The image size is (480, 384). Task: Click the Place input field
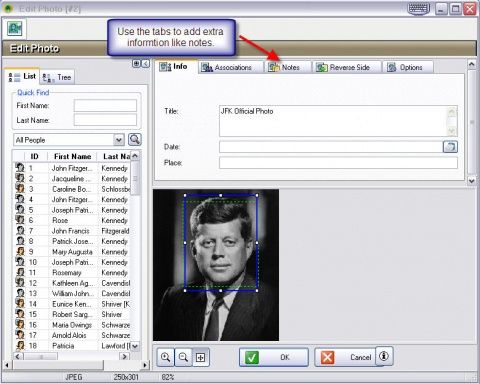pyautogui.click(x=338, y=163)
